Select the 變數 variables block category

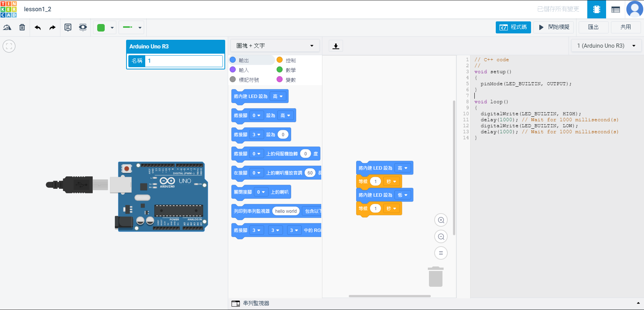(286, 80)
